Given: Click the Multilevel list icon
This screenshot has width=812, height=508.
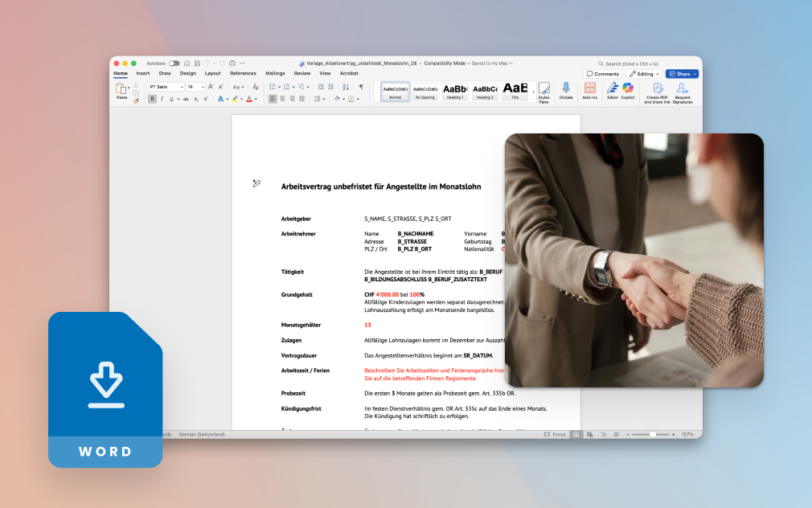Looking at the screenshot, I should click(x=301, y=87).
